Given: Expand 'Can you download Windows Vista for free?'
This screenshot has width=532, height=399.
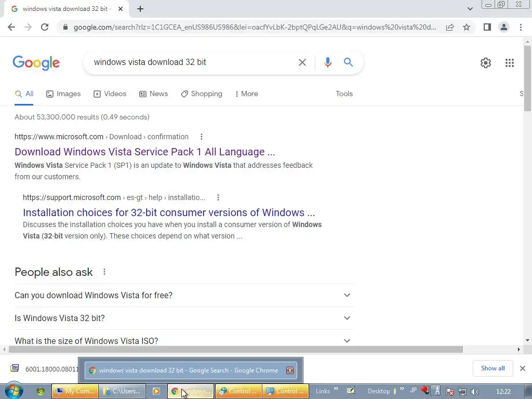Looking at the screenshot, I should (x=183, y=295).
